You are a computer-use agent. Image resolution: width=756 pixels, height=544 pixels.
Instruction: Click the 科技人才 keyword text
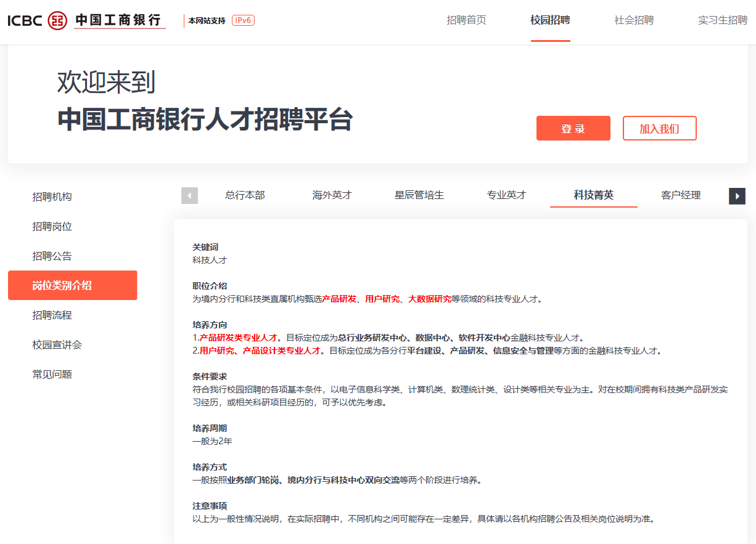pos(210,260)
